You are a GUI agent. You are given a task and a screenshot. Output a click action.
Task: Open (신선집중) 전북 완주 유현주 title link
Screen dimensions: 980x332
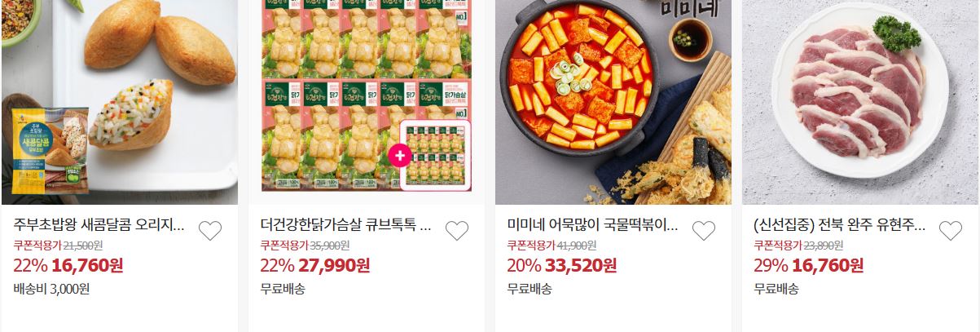[839, 225]
